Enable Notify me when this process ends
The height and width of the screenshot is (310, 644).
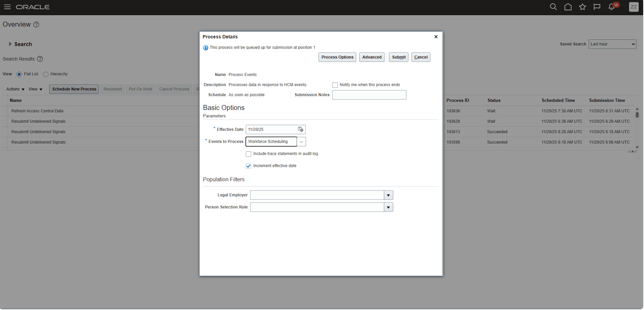point(335,85)
